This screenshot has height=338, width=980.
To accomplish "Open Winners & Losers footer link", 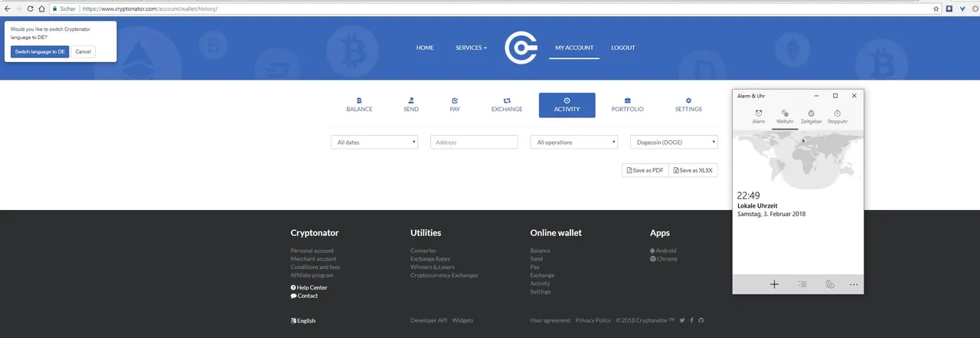I will (433, 267).
